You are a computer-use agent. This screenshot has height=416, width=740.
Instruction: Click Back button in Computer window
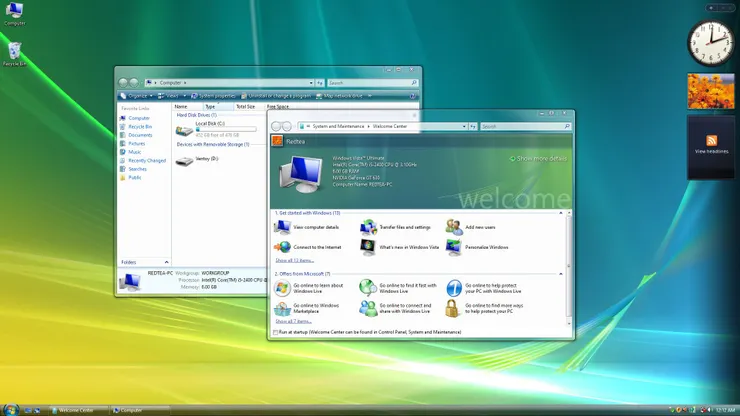point(123,83)
